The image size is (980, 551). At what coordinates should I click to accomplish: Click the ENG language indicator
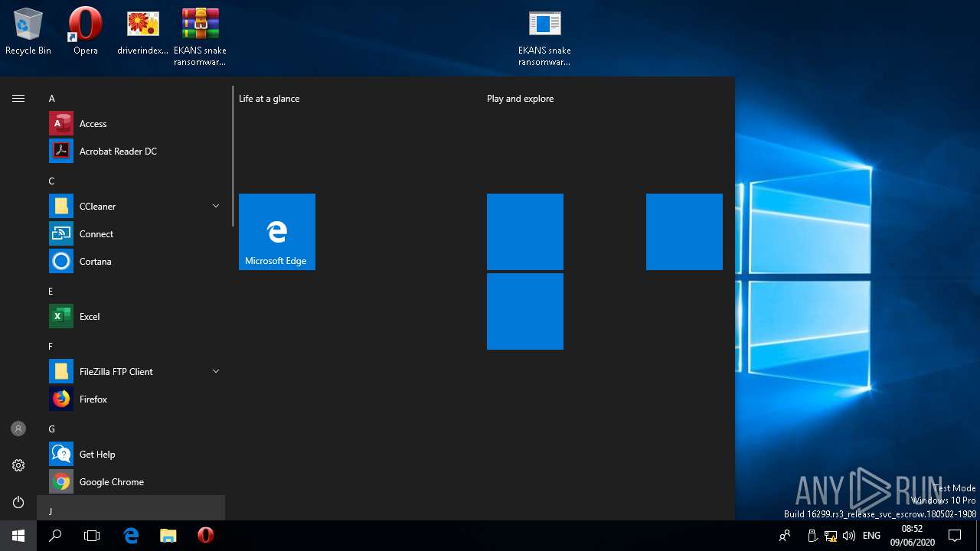pyautogui.click(x=871, y=536)
